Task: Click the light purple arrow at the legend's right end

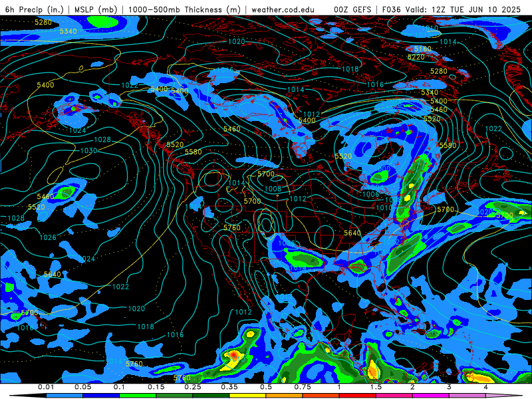Action: point(504,396)
